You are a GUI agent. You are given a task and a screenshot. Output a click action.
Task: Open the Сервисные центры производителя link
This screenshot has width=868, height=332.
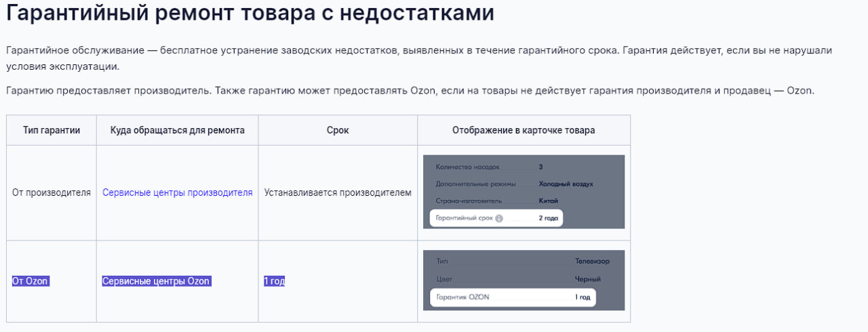pyautogui.click(x=177, y=192)
